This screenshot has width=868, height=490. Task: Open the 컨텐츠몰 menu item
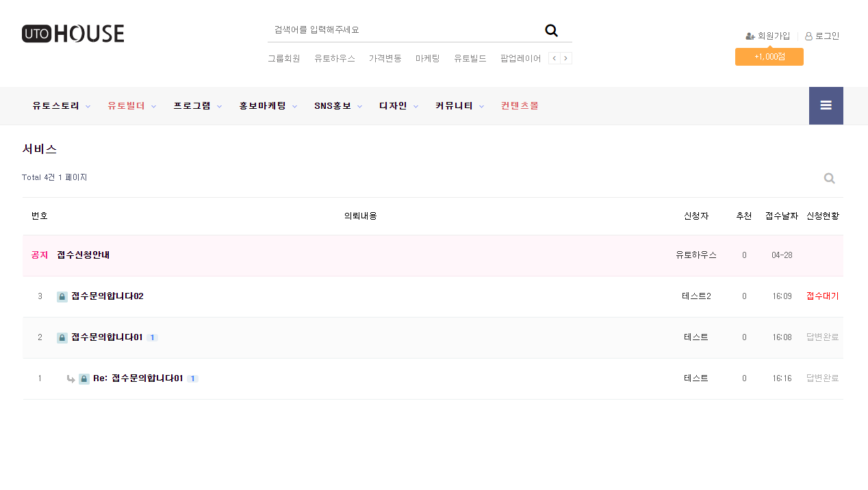point(520,106)
